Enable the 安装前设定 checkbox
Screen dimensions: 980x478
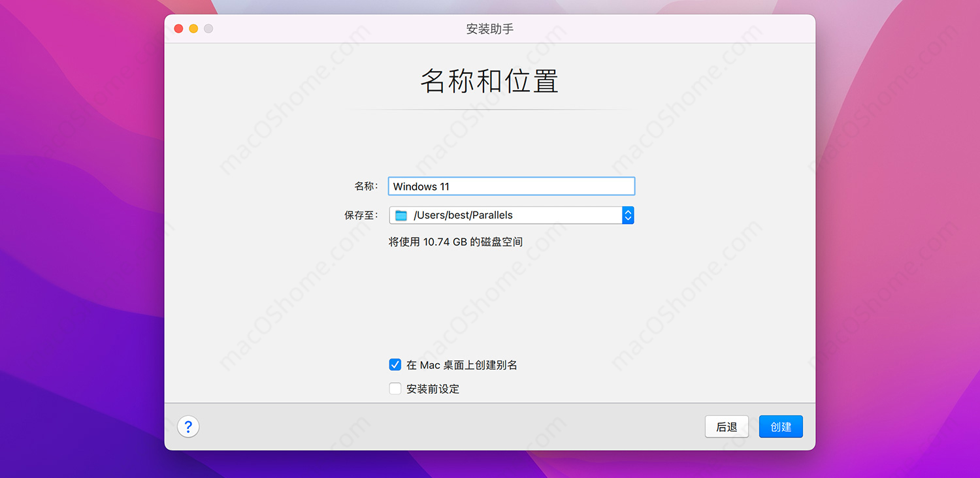pyautogui.click(x=395, y=388)
